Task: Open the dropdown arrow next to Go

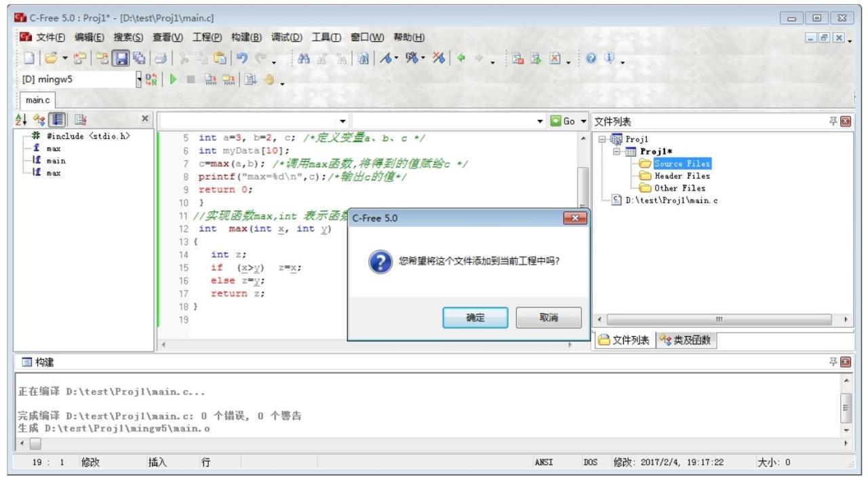Action: (584, 121)
